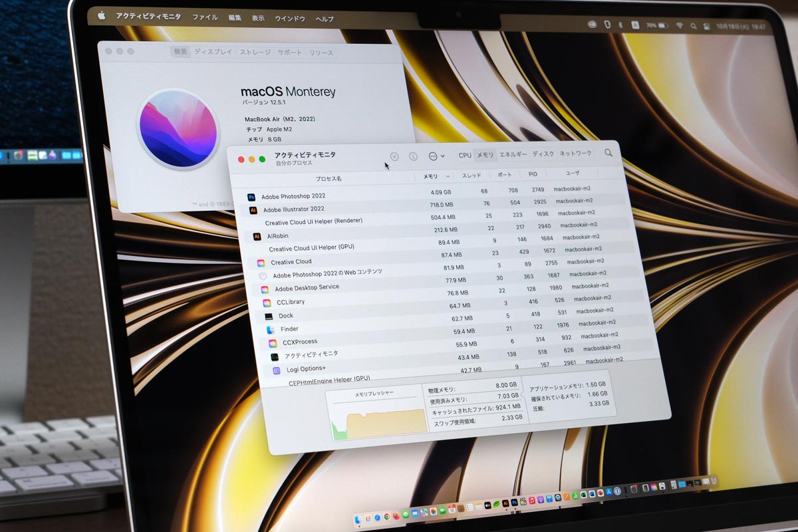Image resolution: width=798 pixels, height=532 pixels.
Task: Click the Logi Options+ process icon
Action: coord(277,370)
